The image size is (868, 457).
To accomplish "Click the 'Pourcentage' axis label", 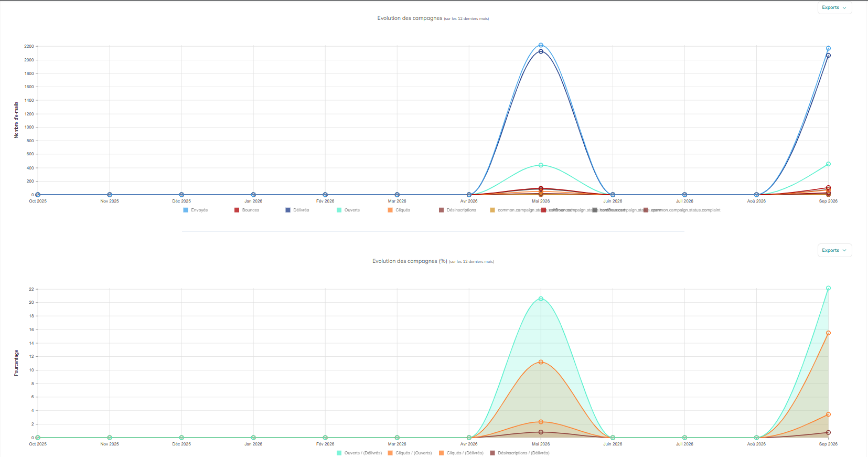I will [16, 363].
